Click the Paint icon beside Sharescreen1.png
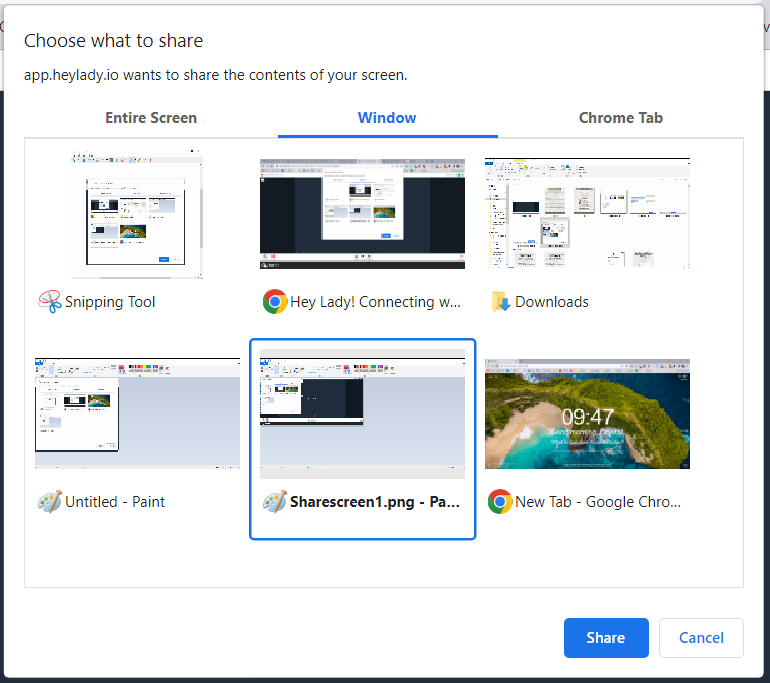This screenshot has height=683, width=770. tap(275, 501)
